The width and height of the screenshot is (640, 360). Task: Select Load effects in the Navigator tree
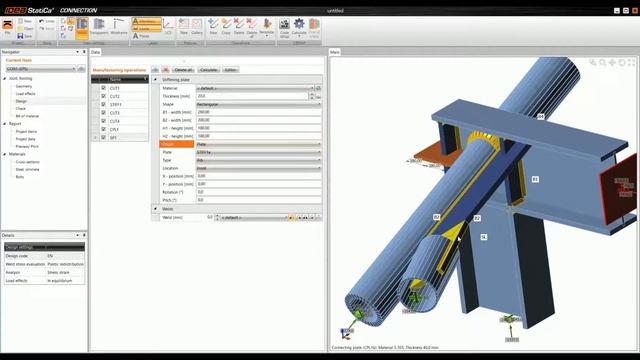[x=25, y=93]
